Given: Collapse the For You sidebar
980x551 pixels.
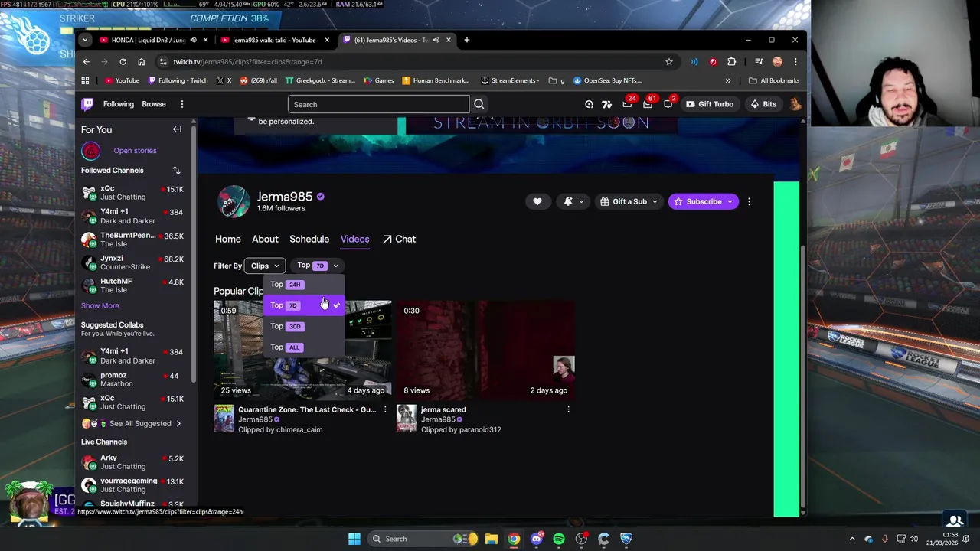Looking at the screenshot, I should (x=177, y=129).
